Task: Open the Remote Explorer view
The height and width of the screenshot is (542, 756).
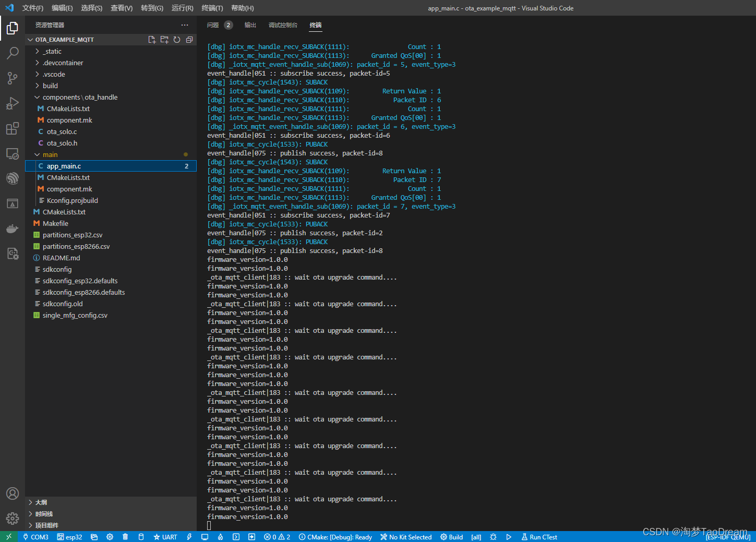Action: [13, 153]
